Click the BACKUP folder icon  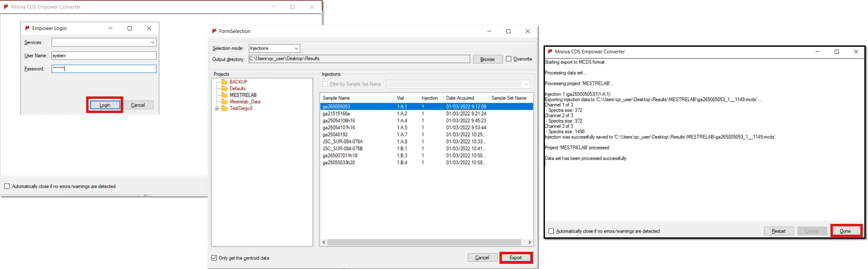click(224, 82)
